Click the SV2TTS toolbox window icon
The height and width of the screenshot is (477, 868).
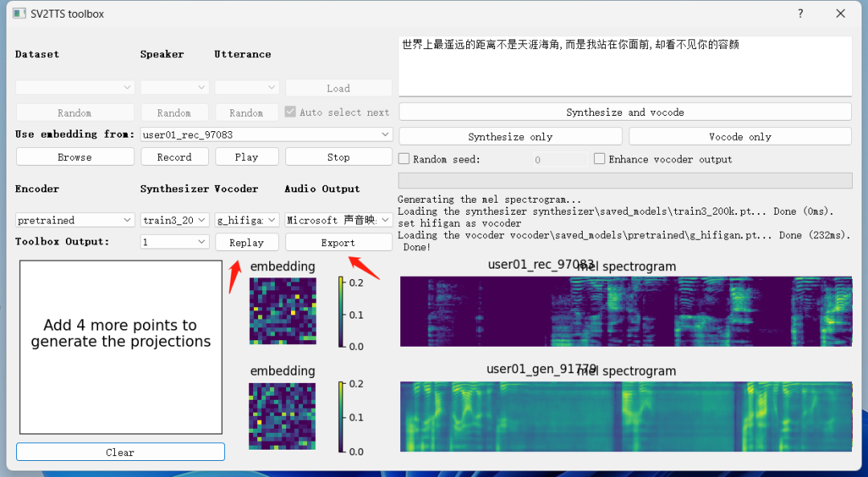click(19, 14)
